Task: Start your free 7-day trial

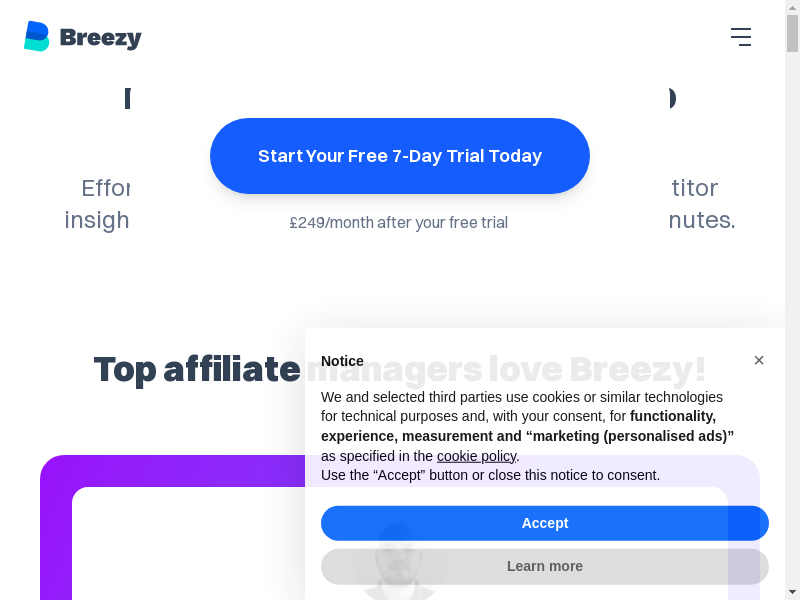Action: click(x=400, y=156)
